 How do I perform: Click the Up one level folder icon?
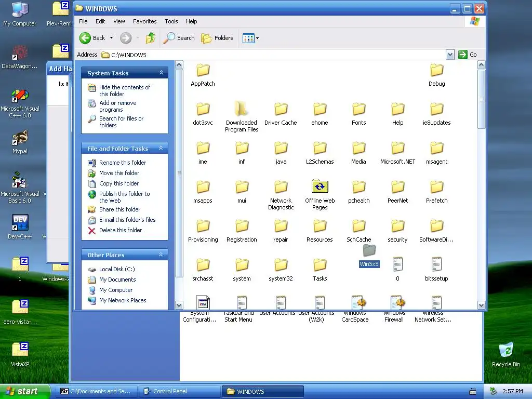click(x=150, y=38)
